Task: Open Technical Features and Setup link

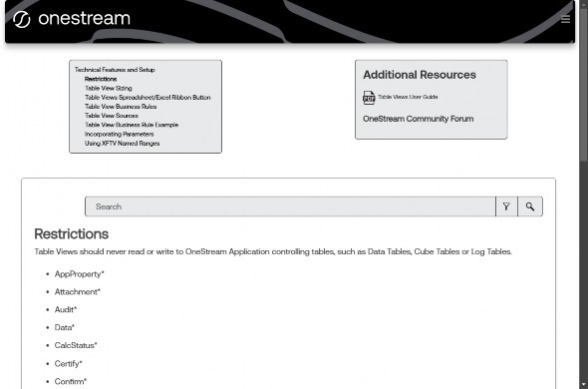Action: (115, 70)
